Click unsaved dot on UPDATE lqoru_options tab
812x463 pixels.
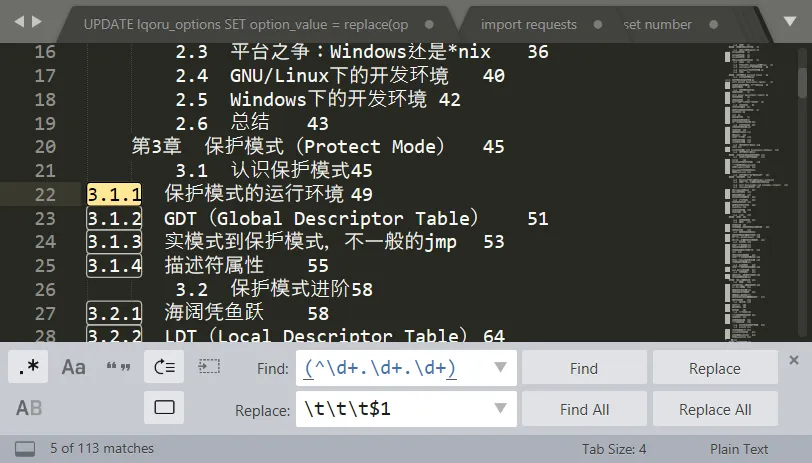point(429,24)
